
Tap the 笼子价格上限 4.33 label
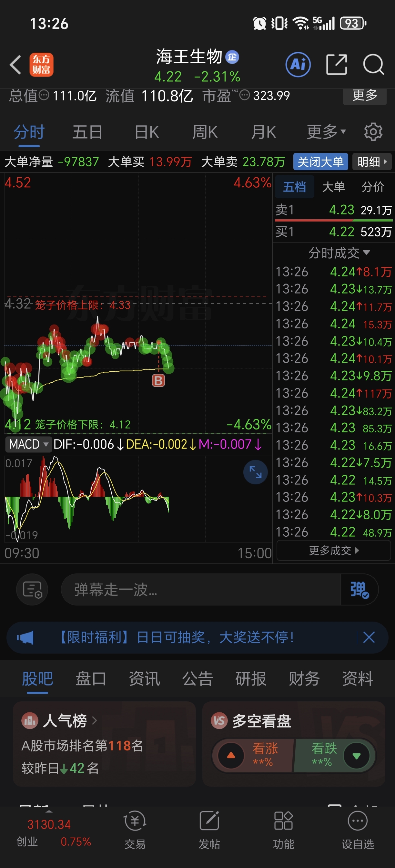coord(83,305)
